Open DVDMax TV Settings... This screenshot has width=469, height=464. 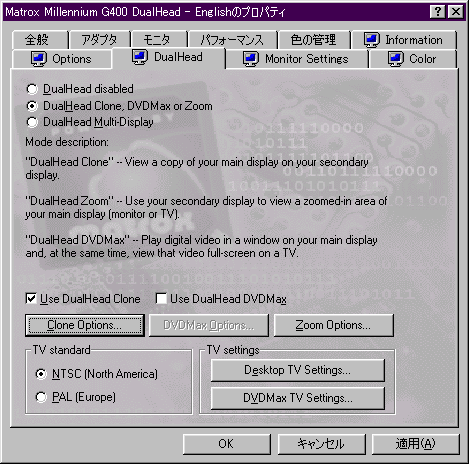click(298, 398)
